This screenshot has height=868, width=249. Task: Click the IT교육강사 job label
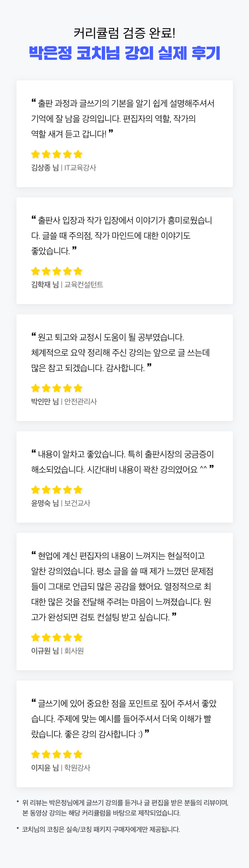tap(80, 168)
